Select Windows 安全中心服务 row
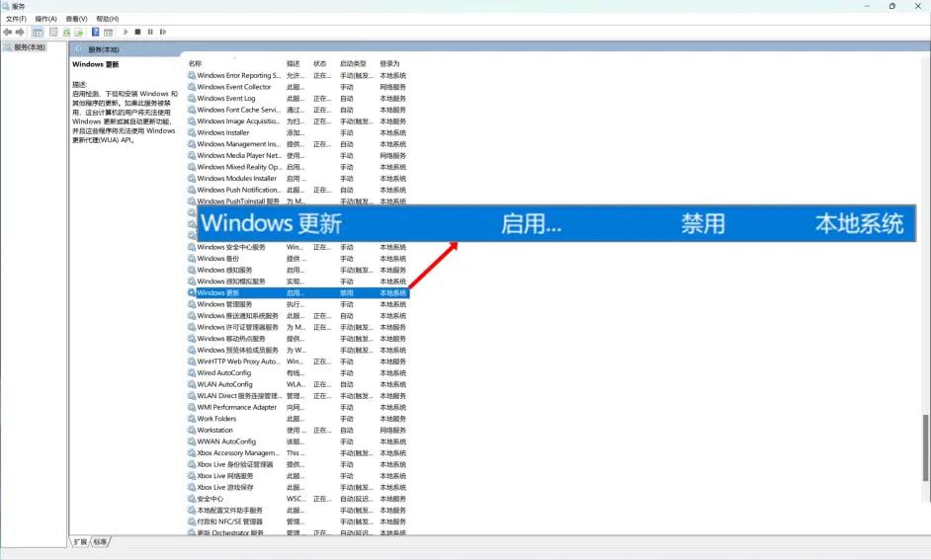The image size is (931, 560). [297, 247]
